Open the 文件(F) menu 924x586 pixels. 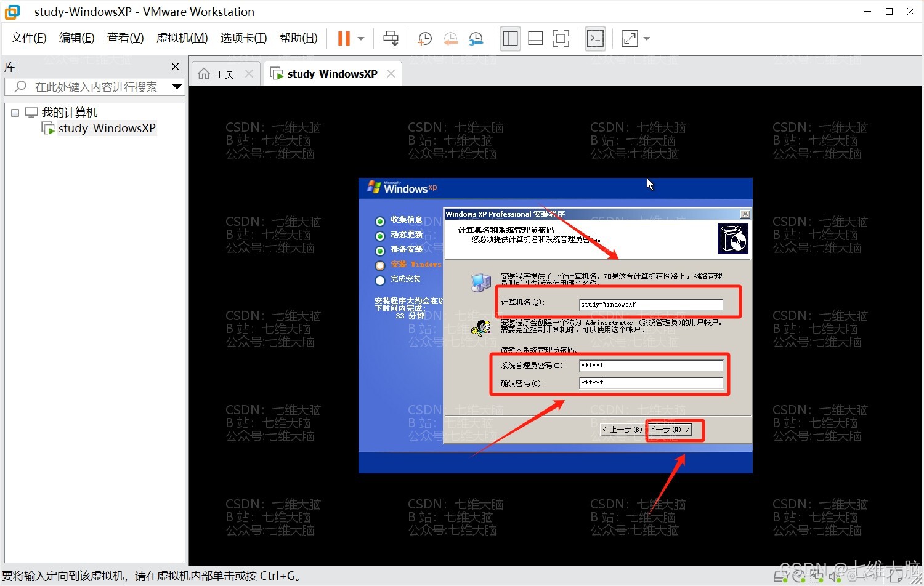pos(29,38)
